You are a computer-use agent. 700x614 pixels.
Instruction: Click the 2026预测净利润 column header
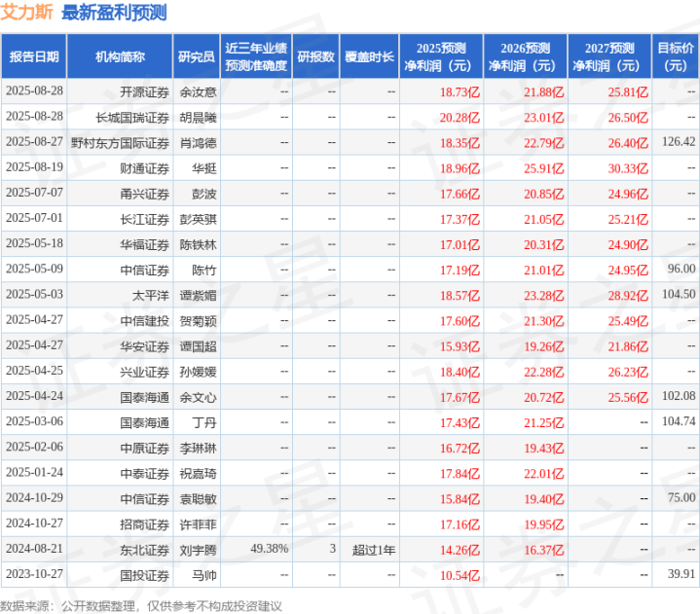click(x=526, y=56)
